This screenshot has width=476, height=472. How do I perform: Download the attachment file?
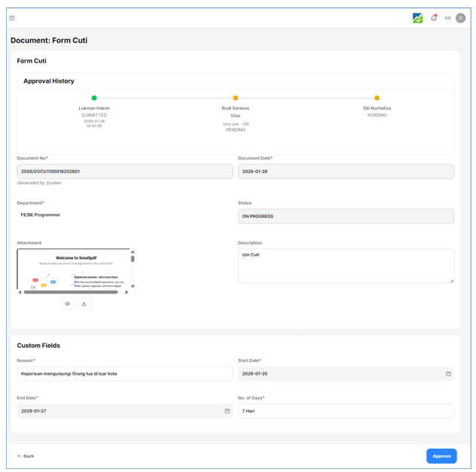click(84, 304)
